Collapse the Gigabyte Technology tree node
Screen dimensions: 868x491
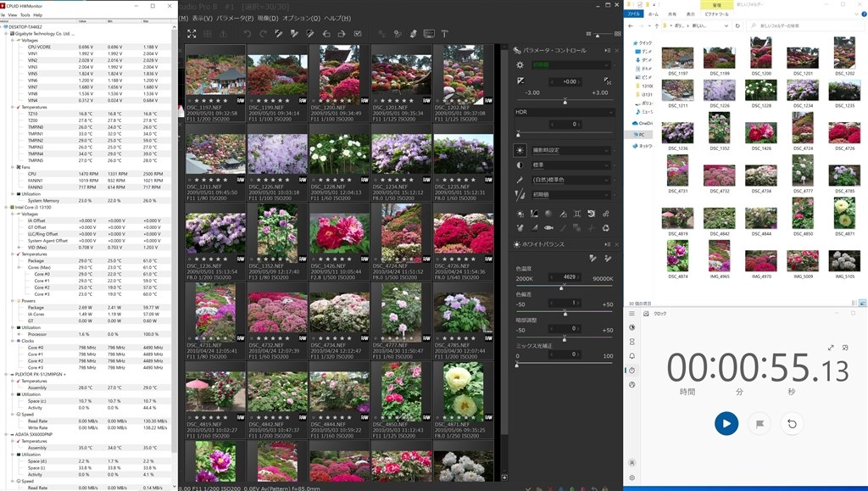5,33
